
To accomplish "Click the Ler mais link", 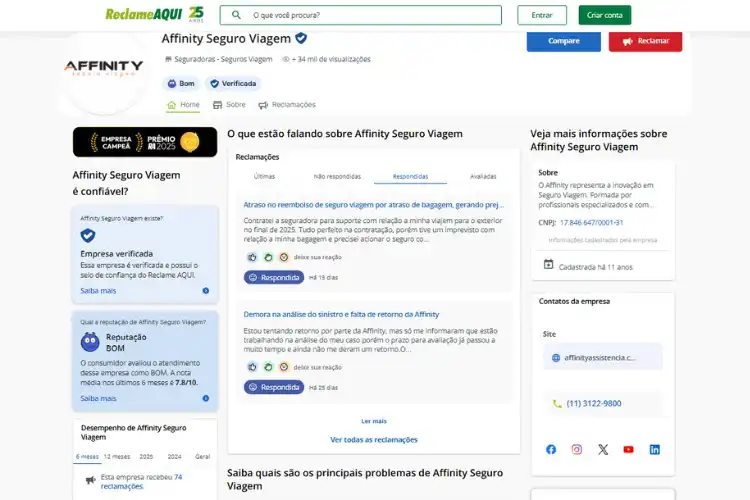I will (374, 421).
